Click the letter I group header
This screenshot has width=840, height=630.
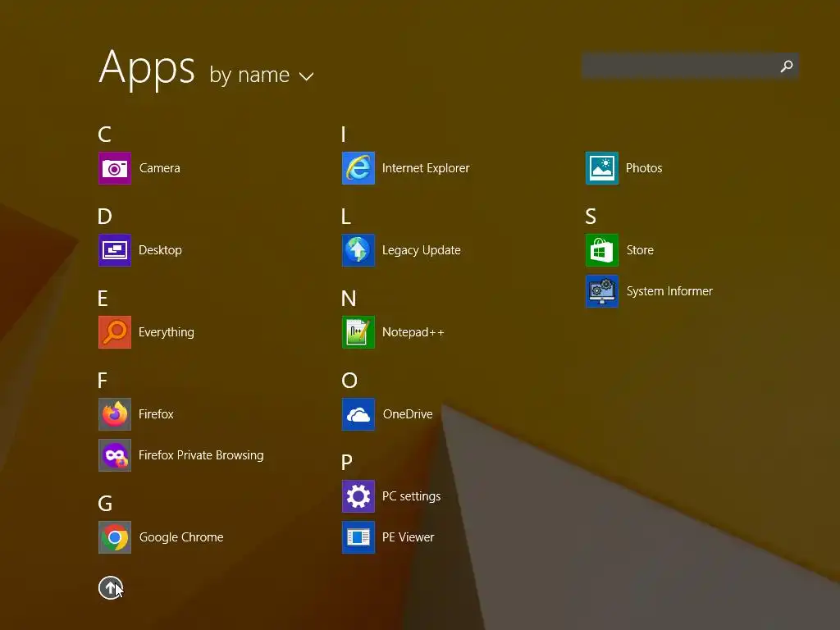click(344, 135)
